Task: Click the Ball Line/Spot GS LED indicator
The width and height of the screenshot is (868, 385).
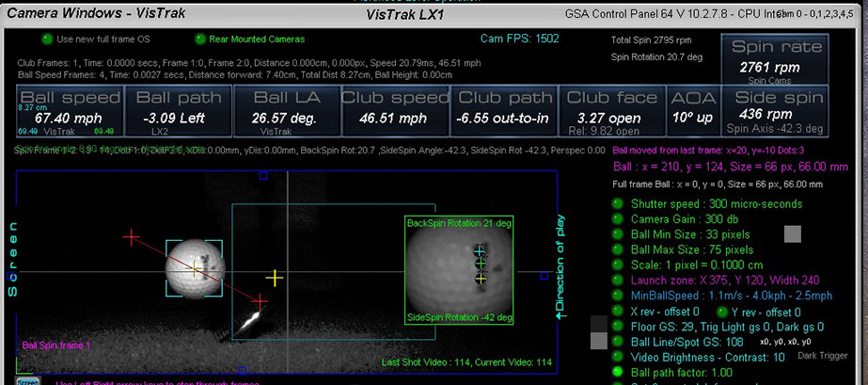Action: [618, 342]
